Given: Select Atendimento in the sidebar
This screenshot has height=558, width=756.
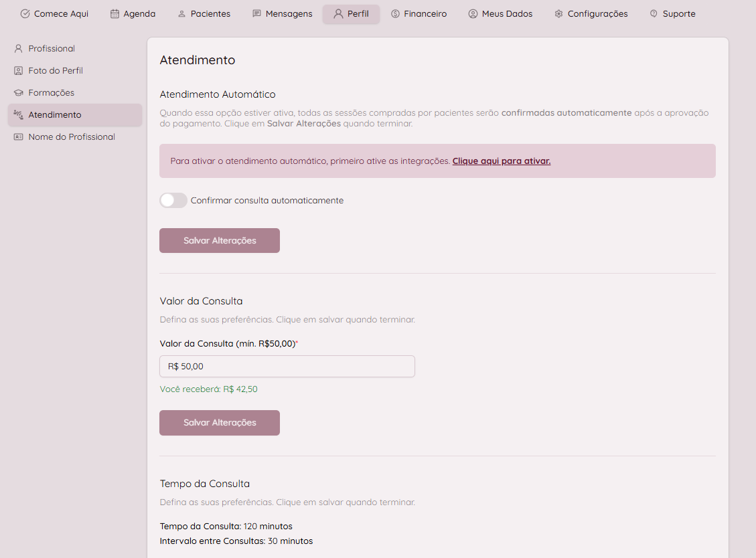Looking at the screenshot, I should (x=55, y=115).
